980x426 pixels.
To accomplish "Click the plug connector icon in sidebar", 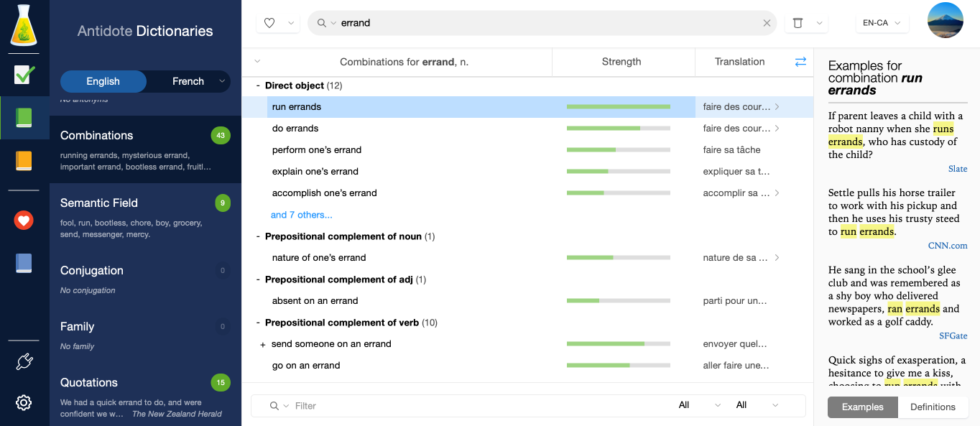I will (x=24, y=361).
